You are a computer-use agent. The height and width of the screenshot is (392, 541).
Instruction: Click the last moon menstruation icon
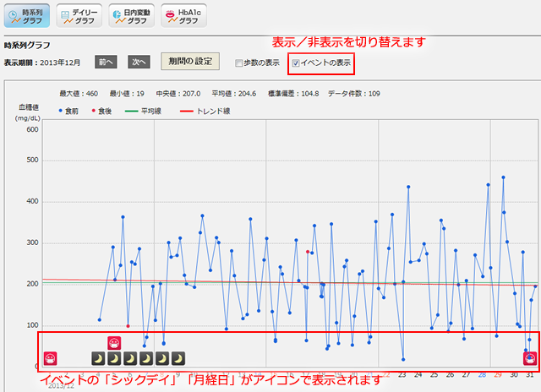(x=178, y=358)
